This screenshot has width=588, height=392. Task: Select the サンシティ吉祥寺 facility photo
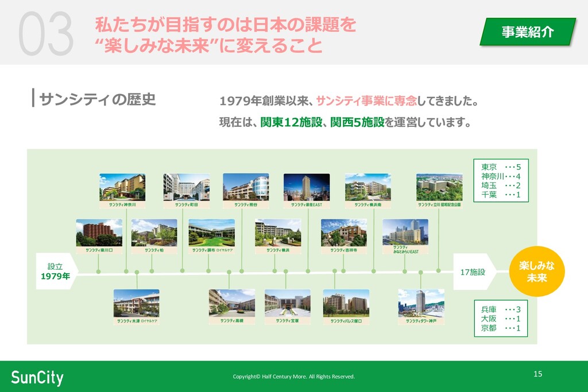coord(344,232)
